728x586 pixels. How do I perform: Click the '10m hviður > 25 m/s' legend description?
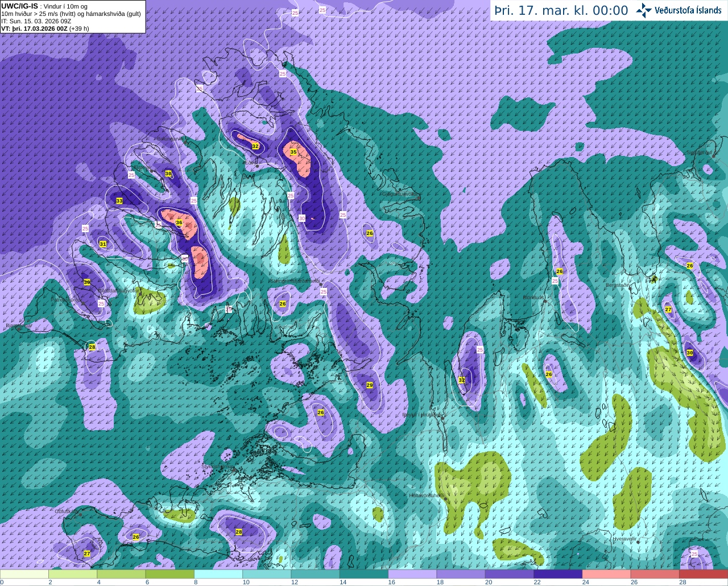[71, 14]
